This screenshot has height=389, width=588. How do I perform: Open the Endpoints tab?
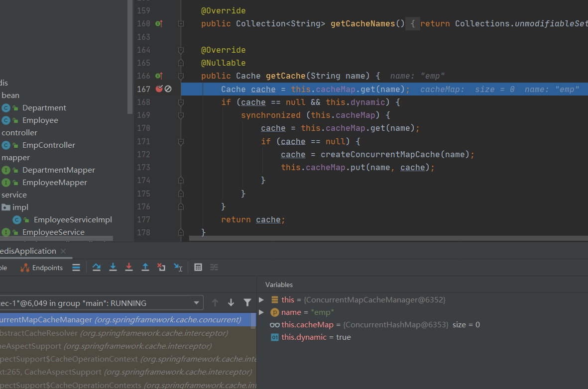point(42,268)
